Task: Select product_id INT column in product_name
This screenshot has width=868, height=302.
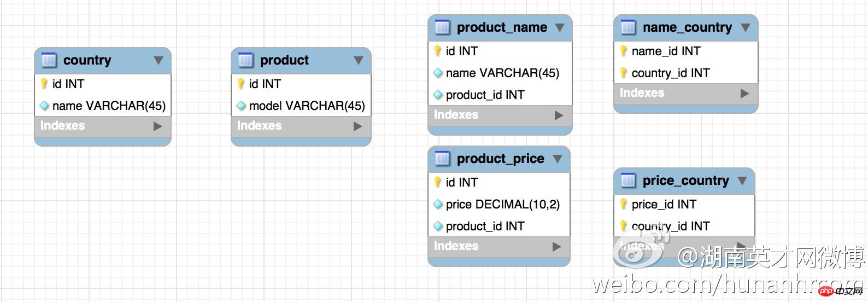Action: point(485,95)
